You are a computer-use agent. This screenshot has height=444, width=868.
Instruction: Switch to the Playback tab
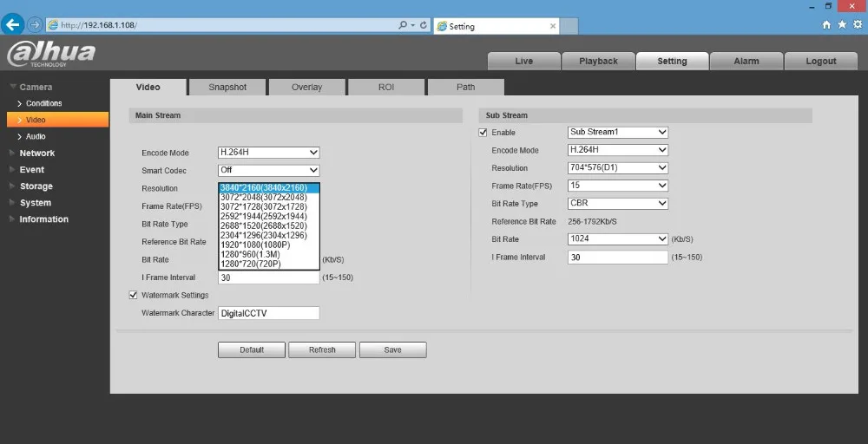click(598, 62)
